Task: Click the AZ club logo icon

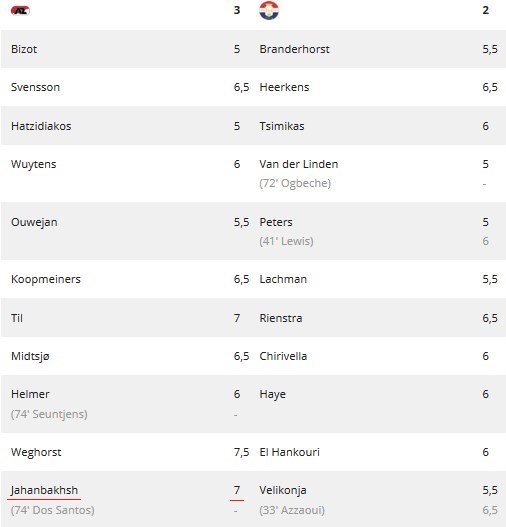Action: click(x=20, y=11)
